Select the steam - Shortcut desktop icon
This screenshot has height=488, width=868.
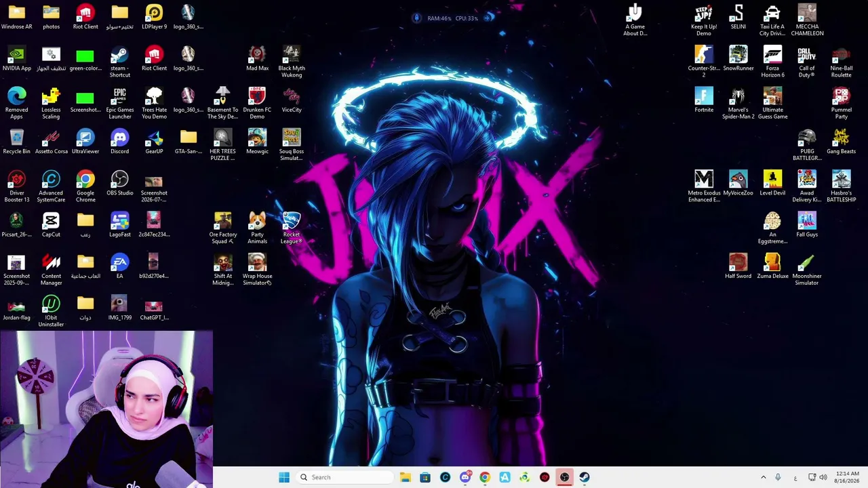point(119,62)
